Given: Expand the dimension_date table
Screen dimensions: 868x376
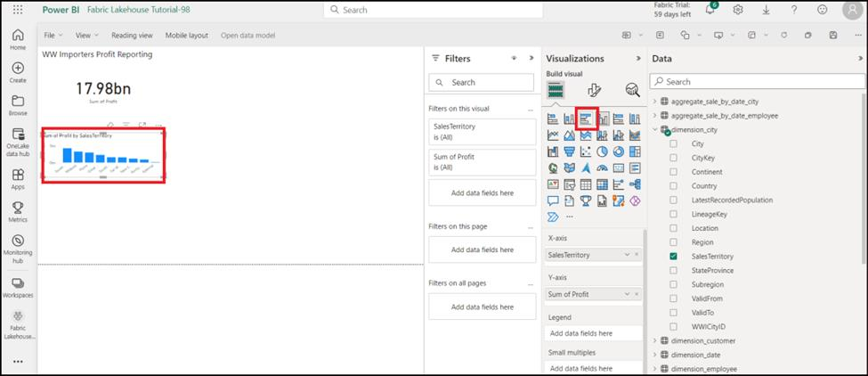Looking at the screenshot, I should (x=655, y=355).
